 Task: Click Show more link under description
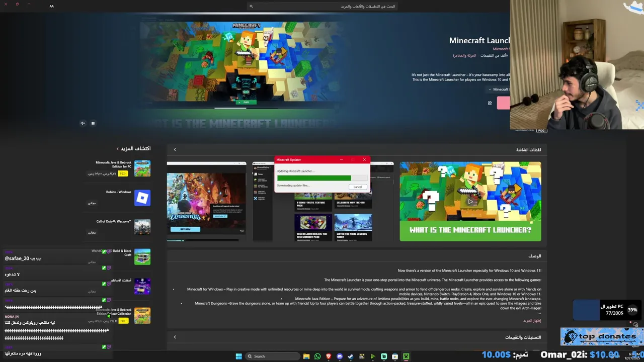click(x=532, y=320)
